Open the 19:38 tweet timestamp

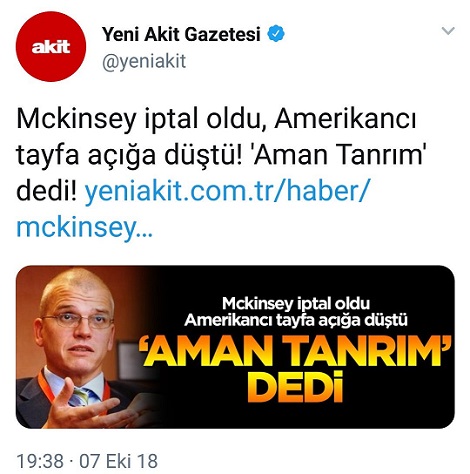(x=40, y=461)
